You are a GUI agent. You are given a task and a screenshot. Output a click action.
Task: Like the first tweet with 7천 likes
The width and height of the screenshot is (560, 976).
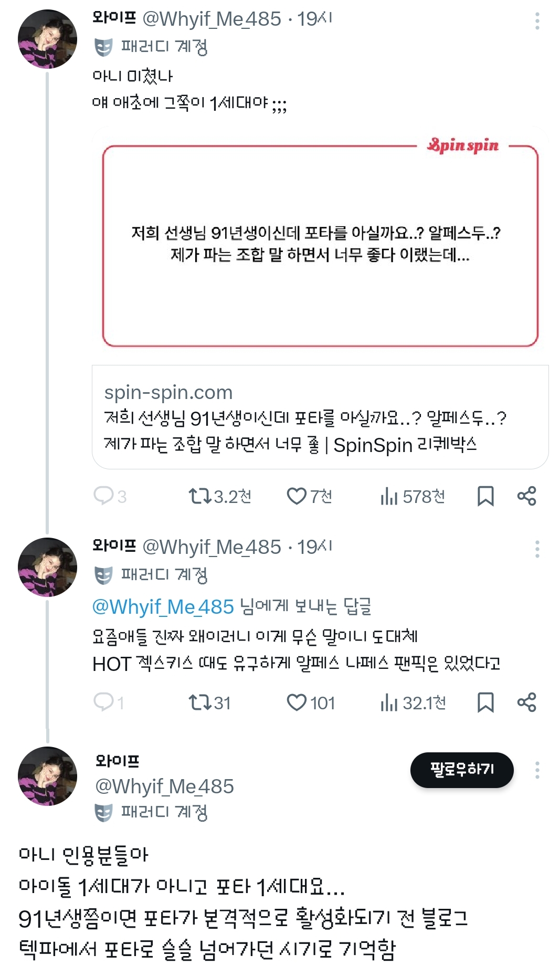(x=297, y=496)
